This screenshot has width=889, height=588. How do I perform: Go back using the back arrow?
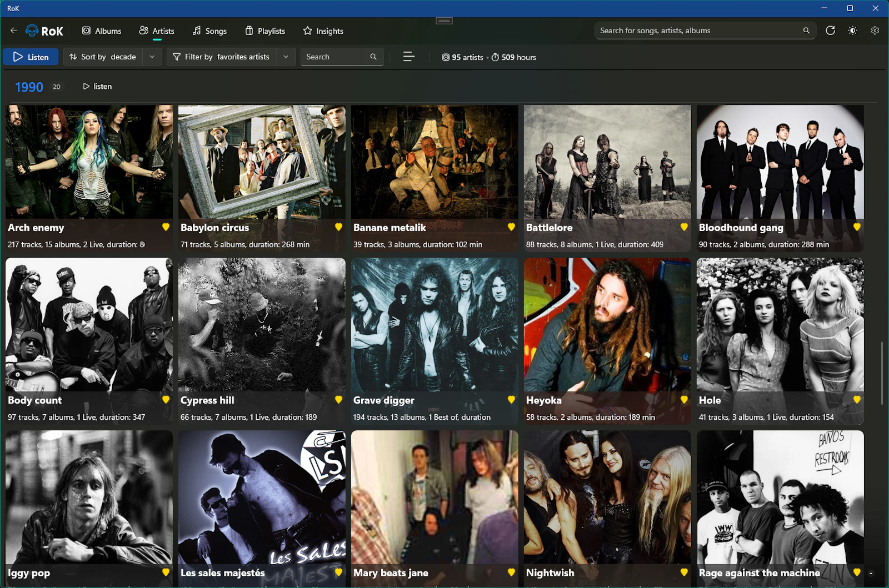click(x=14, y=31)
